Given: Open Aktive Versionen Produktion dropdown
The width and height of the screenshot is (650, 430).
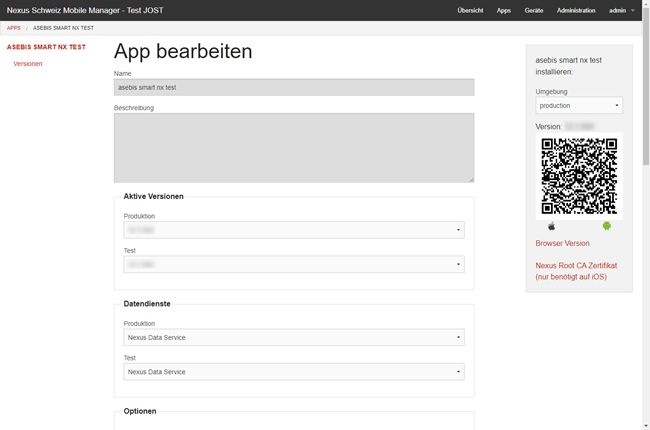Looking at the screenshot, I should click(294, 230).
